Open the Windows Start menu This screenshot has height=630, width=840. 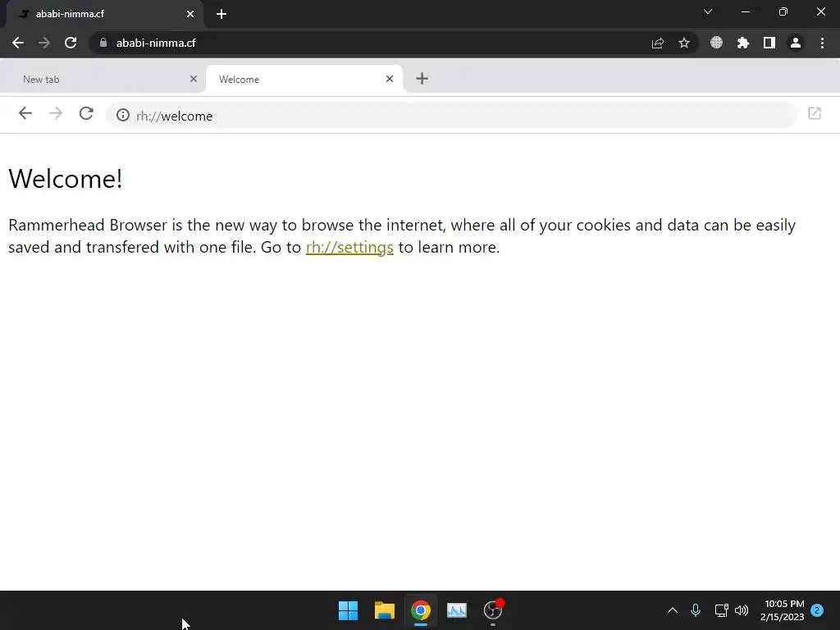[348, 610]
